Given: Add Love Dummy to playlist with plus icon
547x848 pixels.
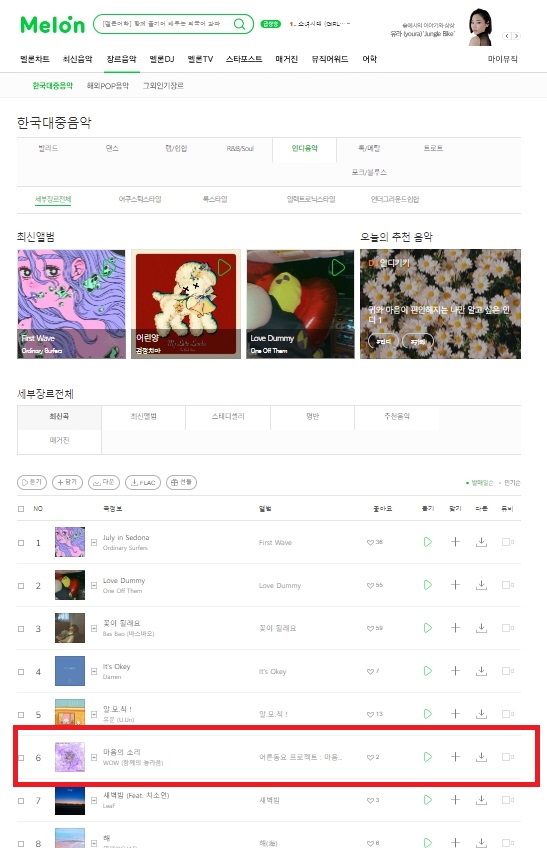Looking at the screenshot, I should [455, 585].
